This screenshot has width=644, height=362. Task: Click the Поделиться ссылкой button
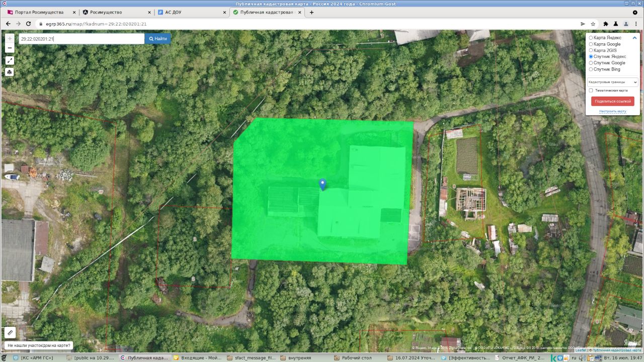[612, 101]
